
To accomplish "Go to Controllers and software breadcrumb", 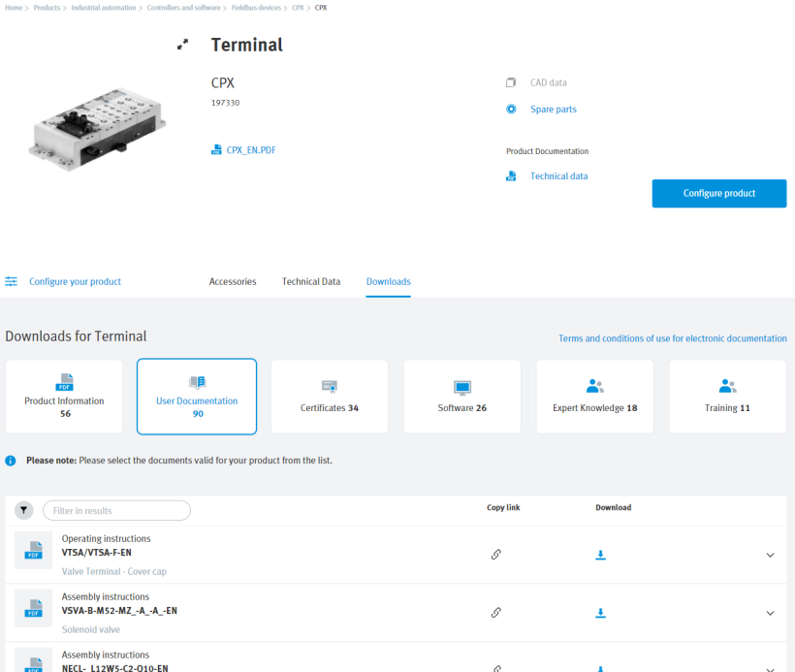I will coord(183,8).
